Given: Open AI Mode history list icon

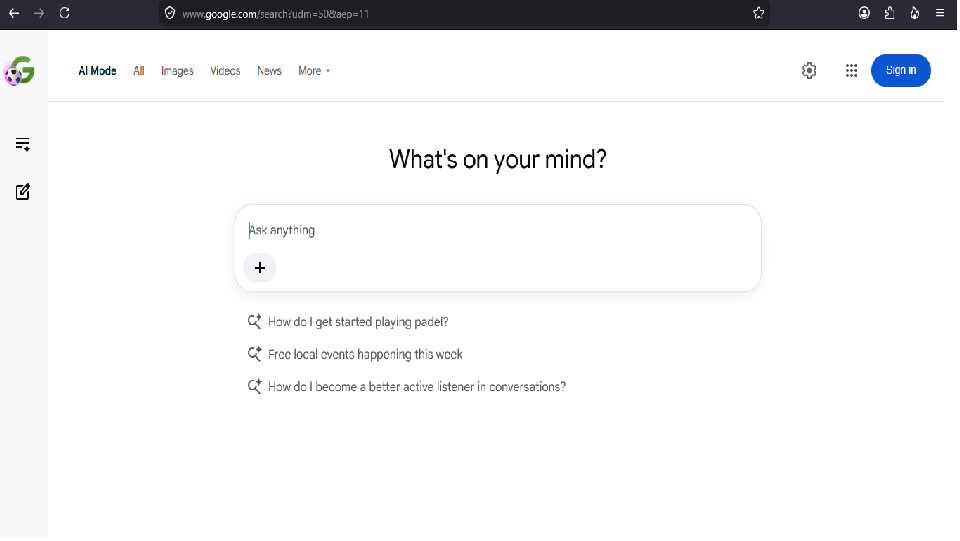Looking at the screenshot, I should (23, 144).
